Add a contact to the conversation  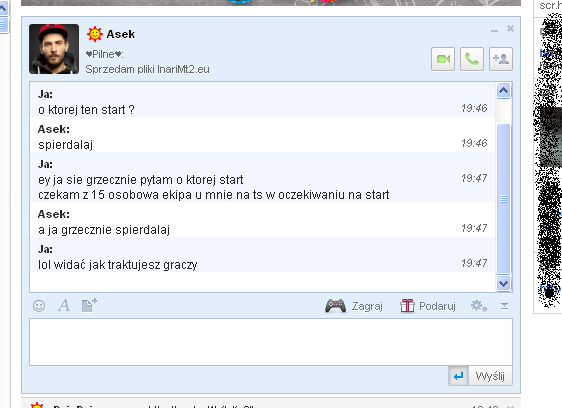[501, 59]
